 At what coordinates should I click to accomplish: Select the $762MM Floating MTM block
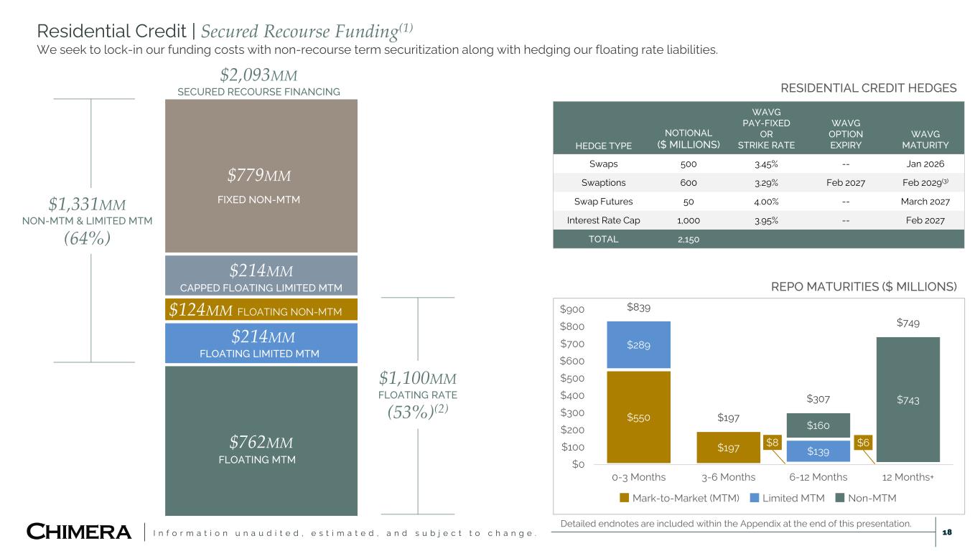[261, 441]
